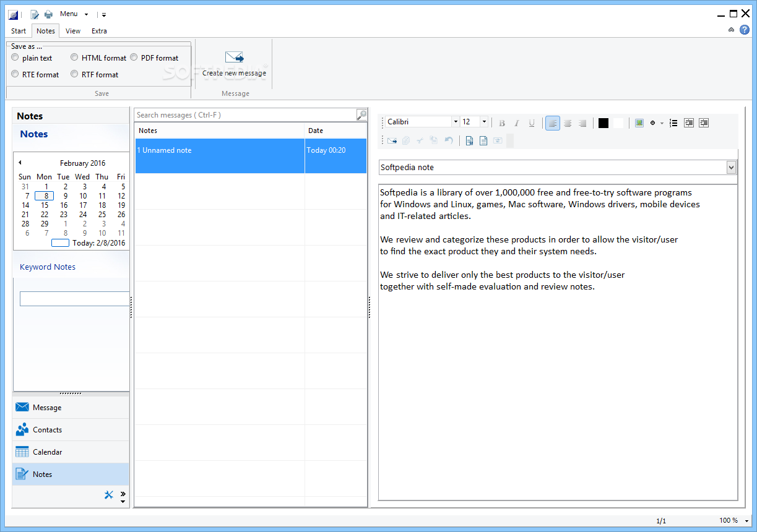Expand the Softpedia note title dropdown

point(731,168)
